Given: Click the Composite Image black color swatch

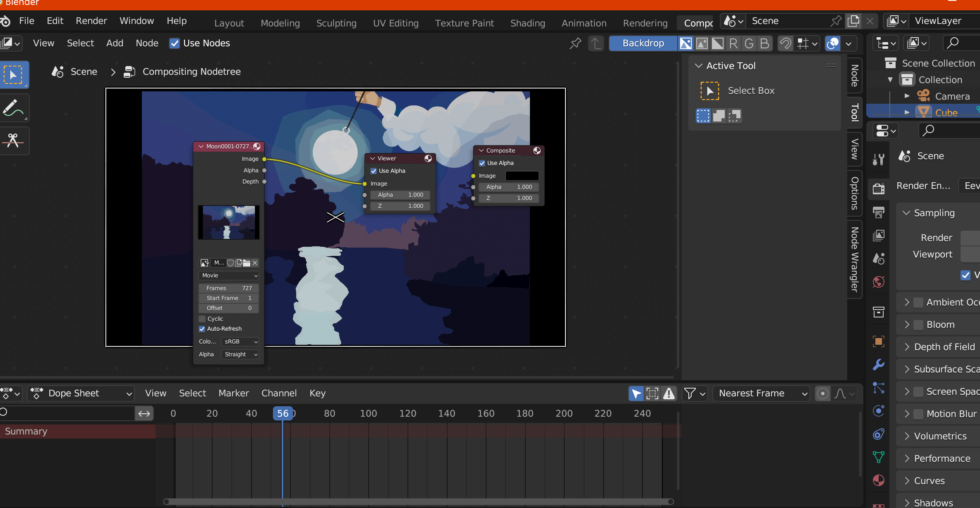Looking at the screenshot, I should [522, 176].
